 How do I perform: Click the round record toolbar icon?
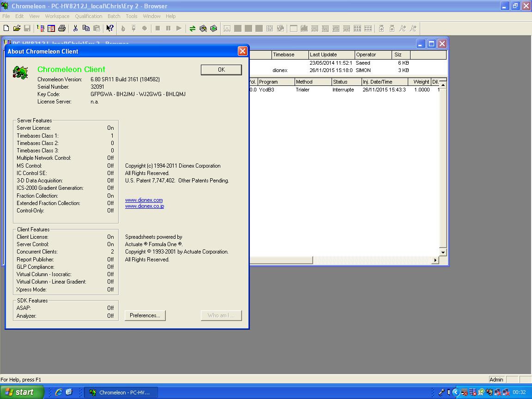coord(145,29)
